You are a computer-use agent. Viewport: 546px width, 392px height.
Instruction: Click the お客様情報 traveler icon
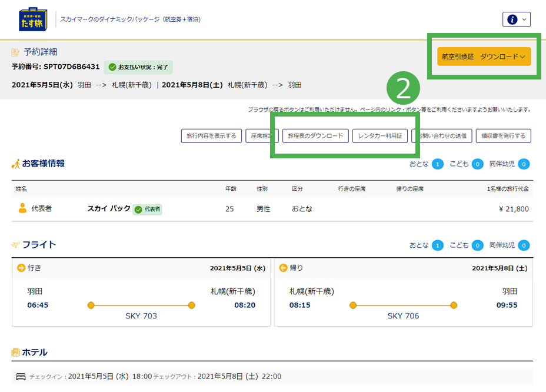(x=16, y=164)
